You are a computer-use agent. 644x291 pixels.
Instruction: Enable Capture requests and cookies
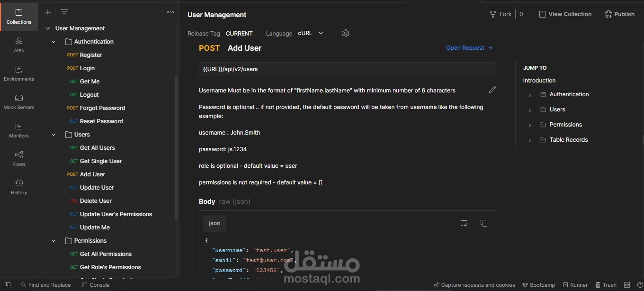tap(474, 285)
